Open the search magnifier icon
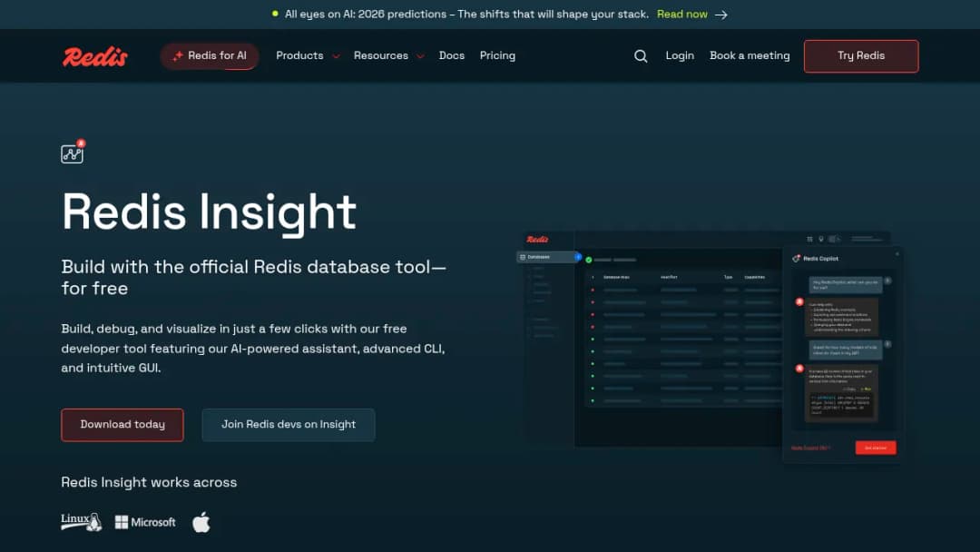980x552 pixels. [x=641, y=56]
